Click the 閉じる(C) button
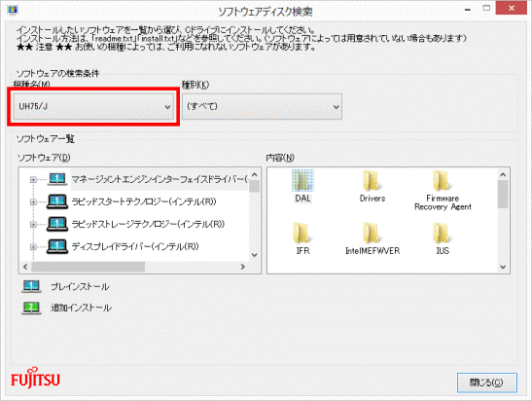The width and height of the screenshot is (532, 401). [487, 383]
